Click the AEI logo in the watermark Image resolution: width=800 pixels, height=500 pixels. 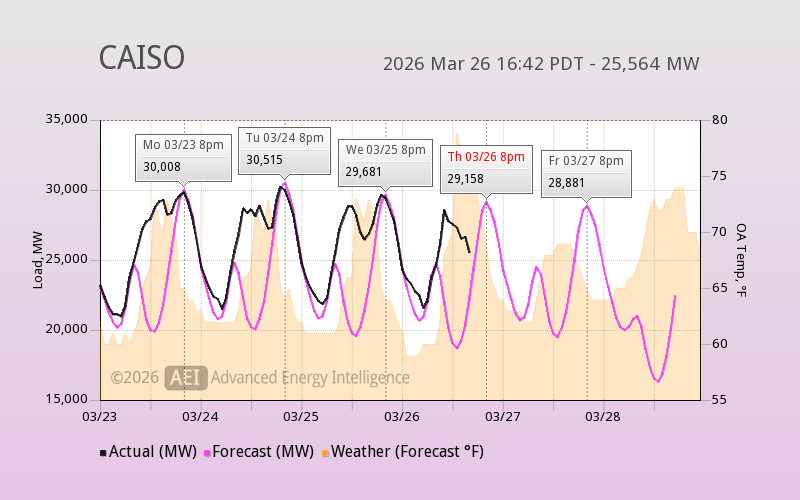click(185, 377)
